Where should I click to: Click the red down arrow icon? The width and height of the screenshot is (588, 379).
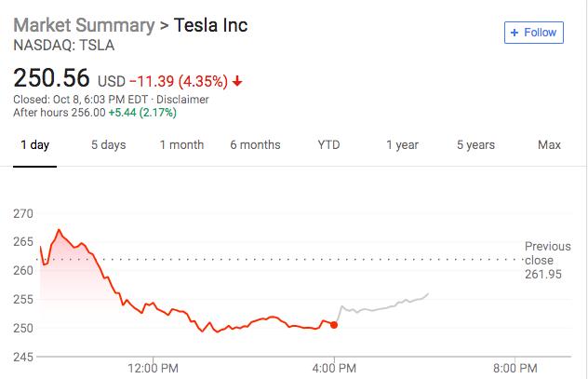click(238, 80)
